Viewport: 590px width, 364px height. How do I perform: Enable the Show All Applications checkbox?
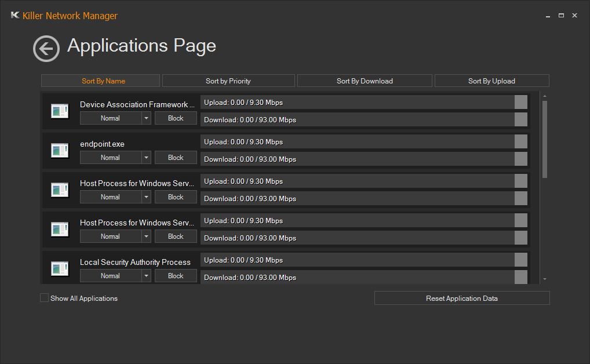tap(45, 298)
